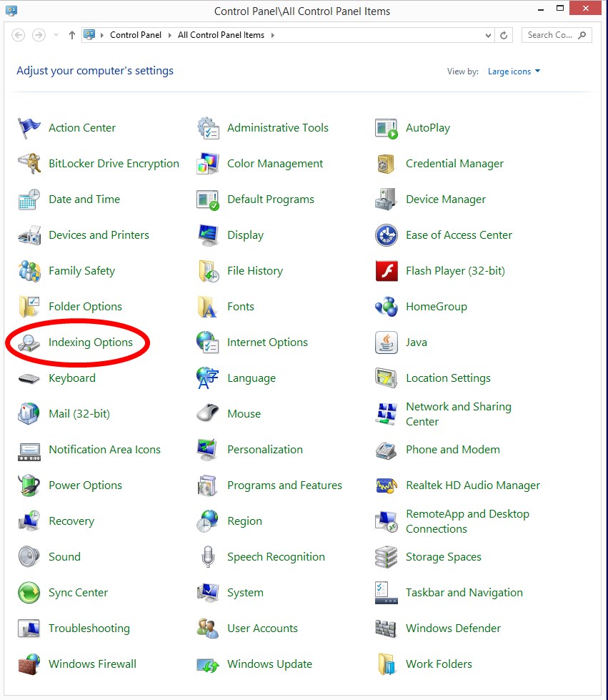This screenshot has width=608, height=700.
Task: Open the Phone and Modem link
Action: click(453, 450)
